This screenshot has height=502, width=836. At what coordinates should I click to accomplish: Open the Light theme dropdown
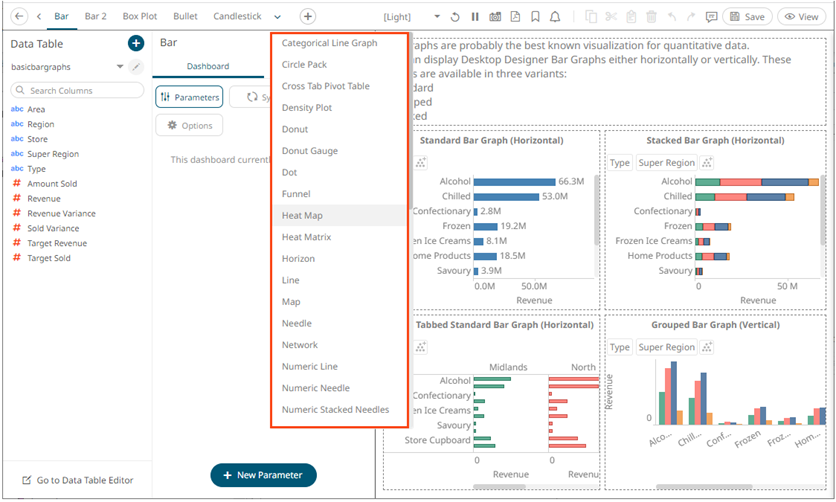tap(437, 17)
